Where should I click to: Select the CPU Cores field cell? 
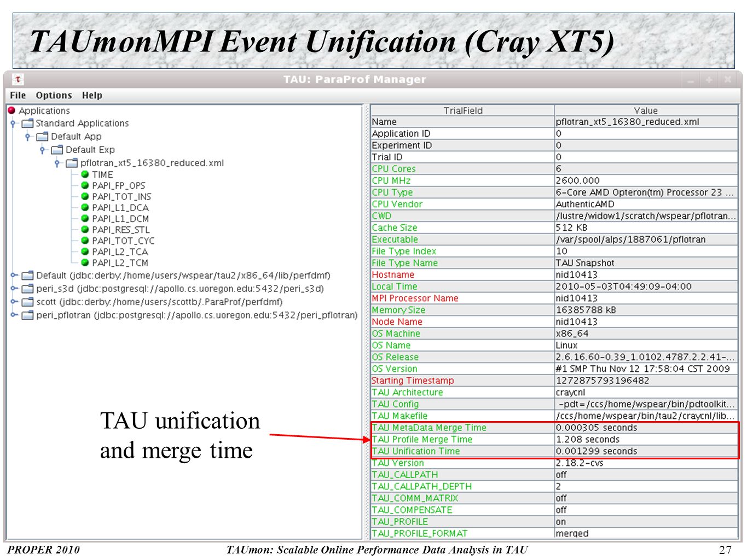coord(463,169)
